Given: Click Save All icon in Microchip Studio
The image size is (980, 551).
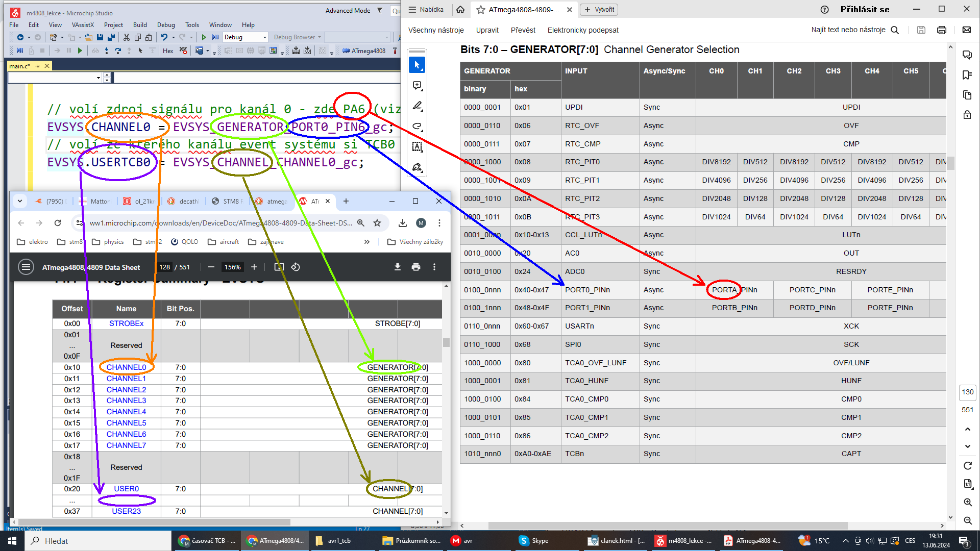Looking at the screenshot, I should (x=111, y=37).
